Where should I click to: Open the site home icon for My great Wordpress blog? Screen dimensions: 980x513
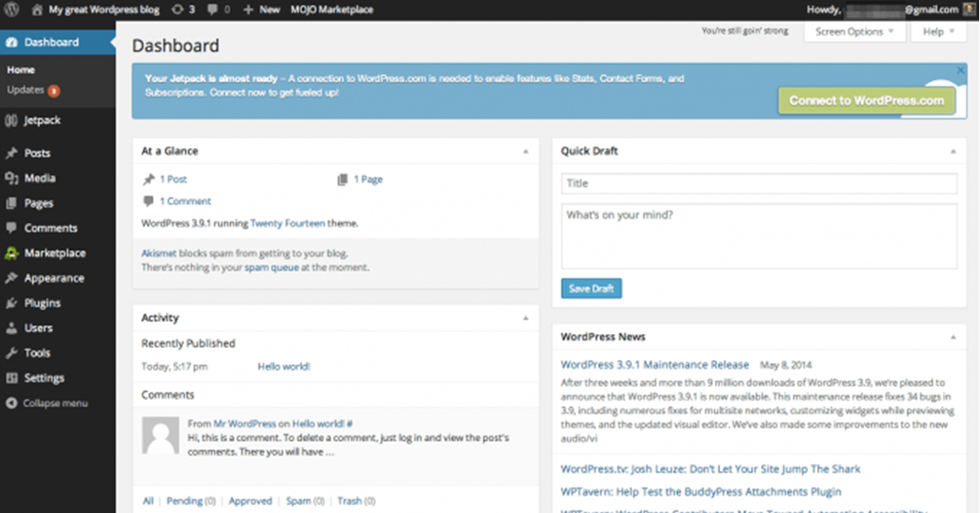click(x=36, y=10)
